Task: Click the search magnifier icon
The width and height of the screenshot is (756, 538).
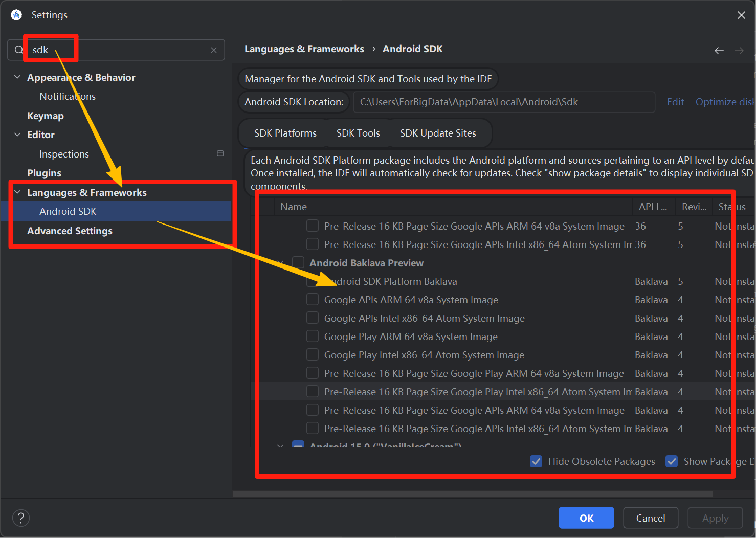Action: 19,50
